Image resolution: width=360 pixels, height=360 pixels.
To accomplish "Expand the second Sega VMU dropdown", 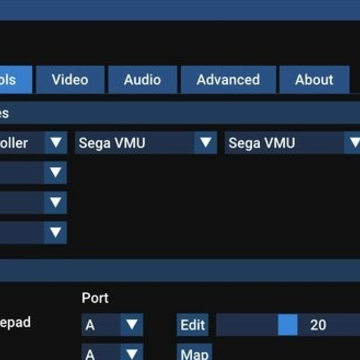I will [293, 143].
